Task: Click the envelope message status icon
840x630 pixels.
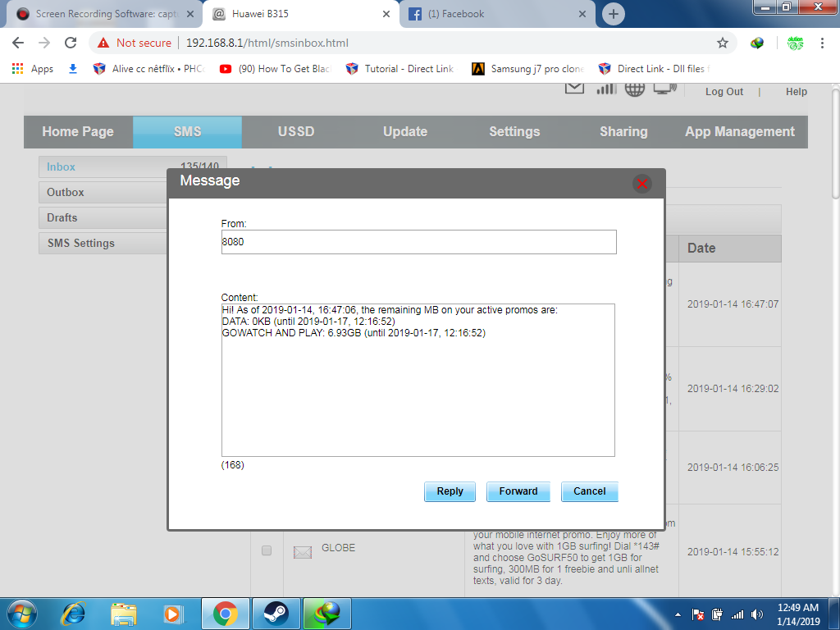Action: click(x=574, y=89)
